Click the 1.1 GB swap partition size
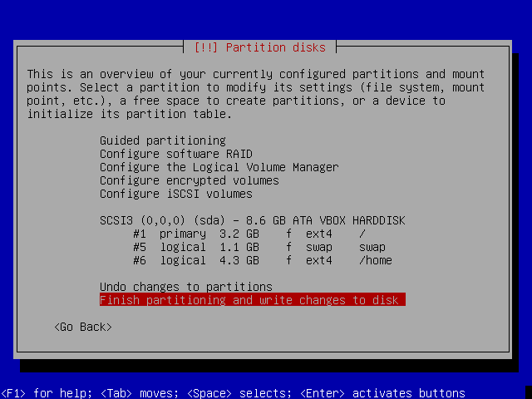This screenshot has height=399, width=532. click(239, 247)
